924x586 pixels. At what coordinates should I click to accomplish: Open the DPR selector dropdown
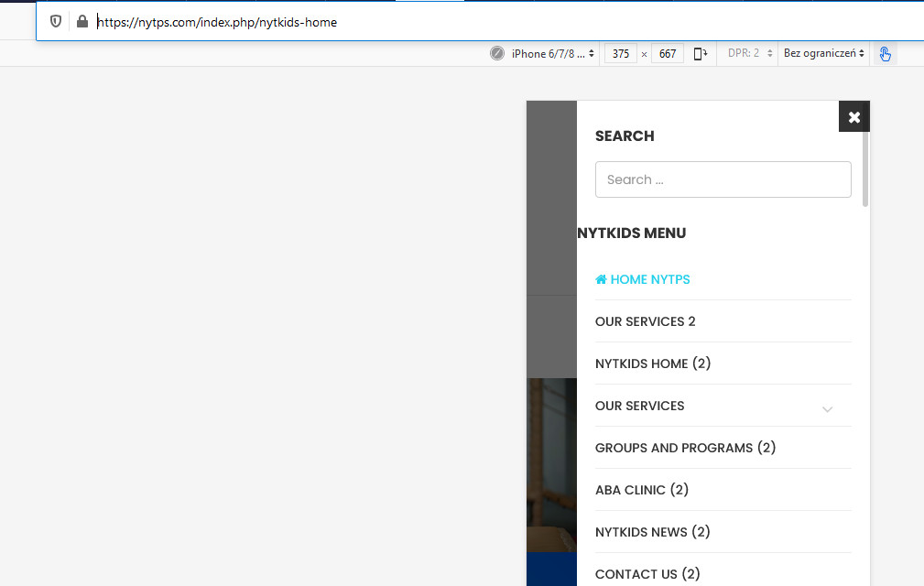[751, 54]
